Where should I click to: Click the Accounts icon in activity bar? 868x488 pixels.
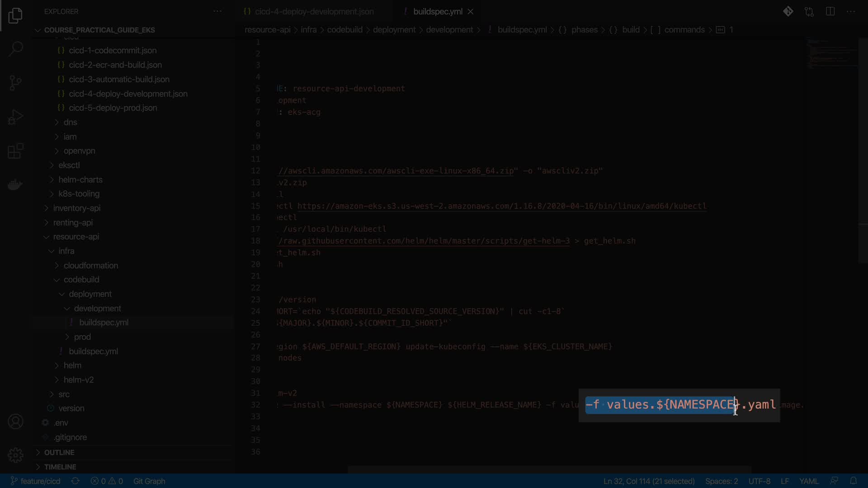(x=15, y=422)
